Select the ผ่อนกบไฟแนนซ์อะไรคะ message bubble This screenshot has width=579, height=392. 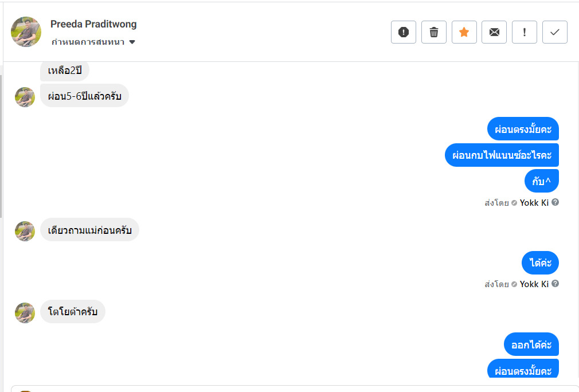(x=502, y=155)
